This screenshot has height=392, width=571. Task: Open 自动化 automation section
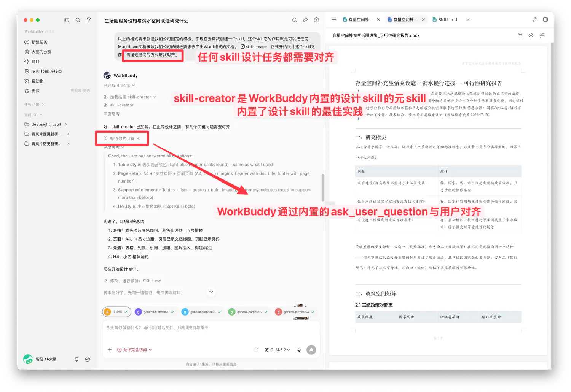click(x=34, y=81)
